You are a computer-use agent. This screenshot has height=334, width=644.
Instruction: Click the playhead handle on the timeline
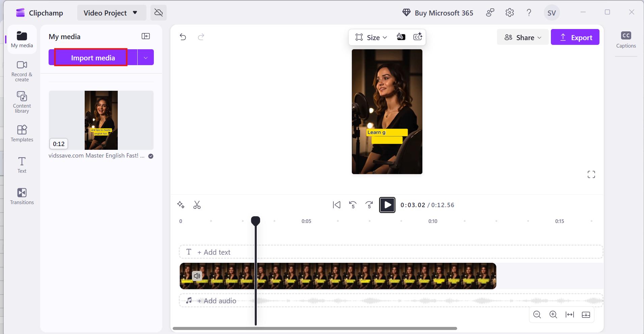pos(256,221)
